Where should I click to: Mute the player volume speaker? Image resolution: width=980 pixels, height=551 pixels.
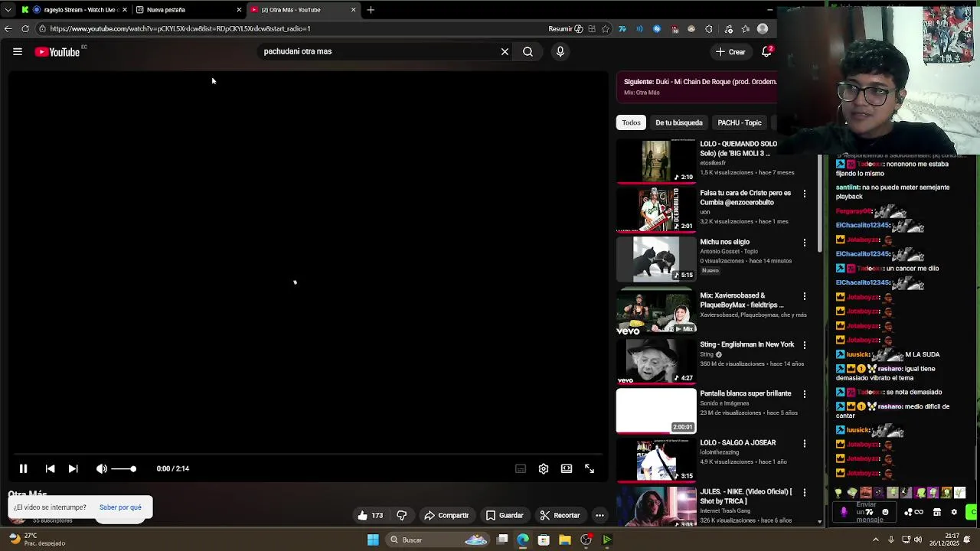coord(102,468)
